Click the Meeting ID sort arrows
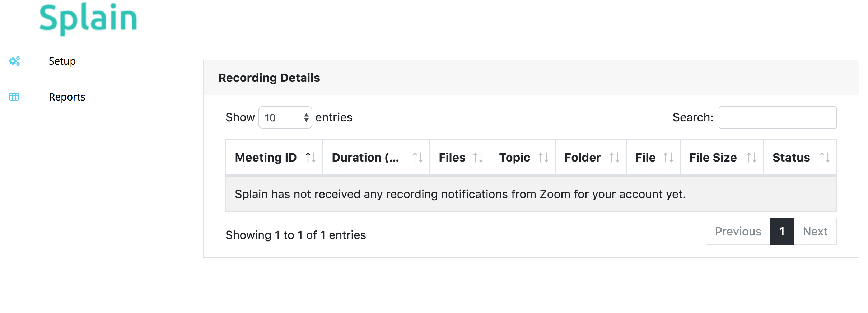 point(311,158)
